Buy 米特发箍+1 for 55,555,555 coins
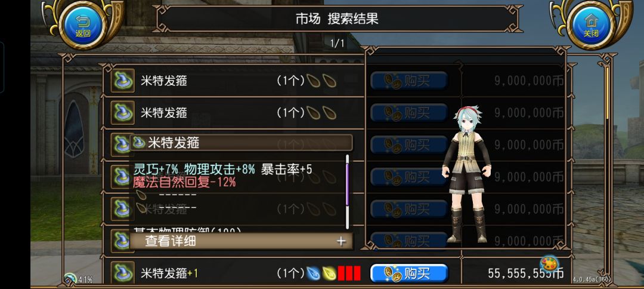Screen dimensions: 644x289 [409, 273]
